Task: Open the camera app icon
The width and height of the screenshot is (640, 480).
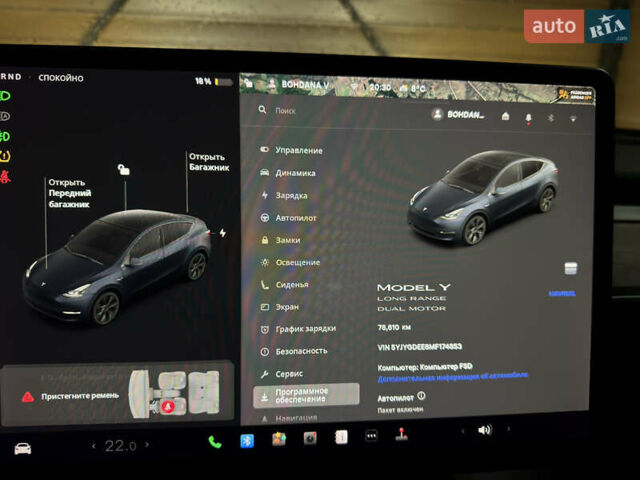Action: 310,438
